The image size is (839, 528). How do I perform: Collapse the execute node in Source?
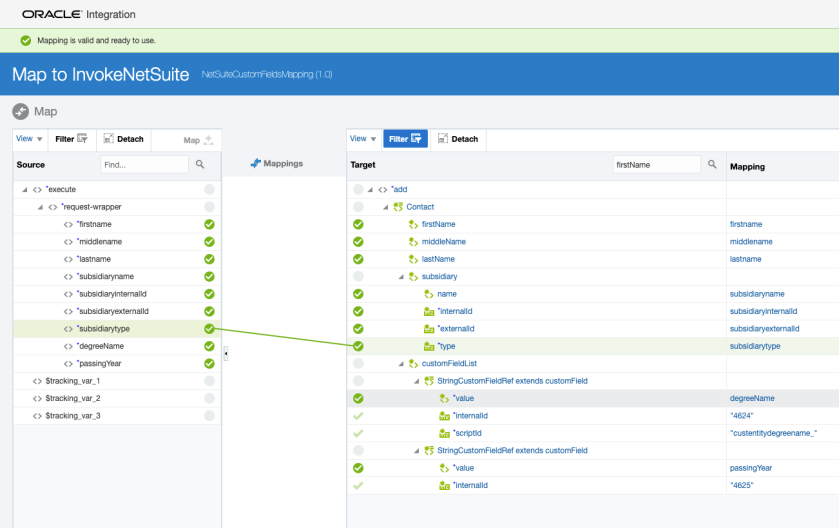[25, 189]
